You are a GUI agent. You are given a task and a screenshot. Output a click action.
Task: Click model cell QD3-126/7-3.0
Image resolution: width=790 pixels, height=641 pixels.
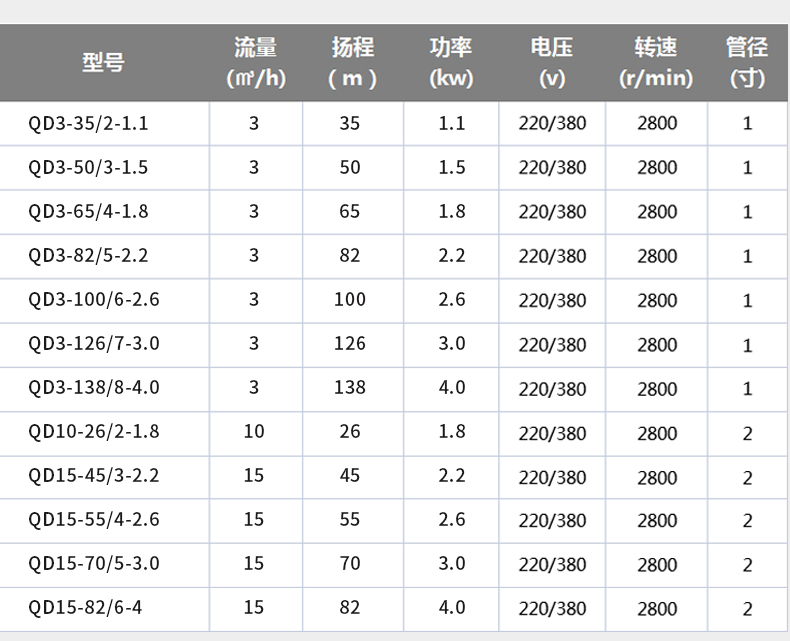coord(94,344)
